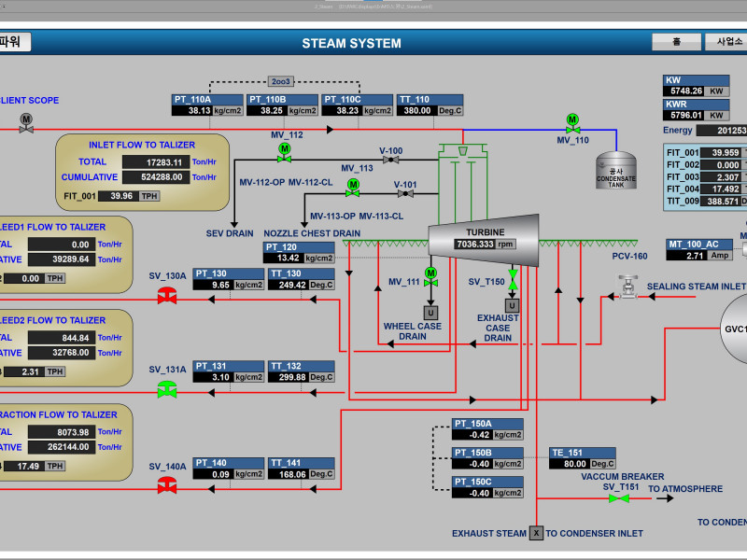
Task: Click the MV_112 green motor valve
Action: tap(285, 153)
